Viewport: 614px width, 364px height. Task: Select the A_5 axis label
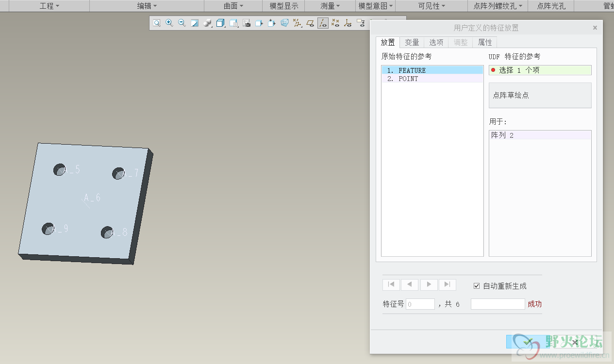coord(72,169)
